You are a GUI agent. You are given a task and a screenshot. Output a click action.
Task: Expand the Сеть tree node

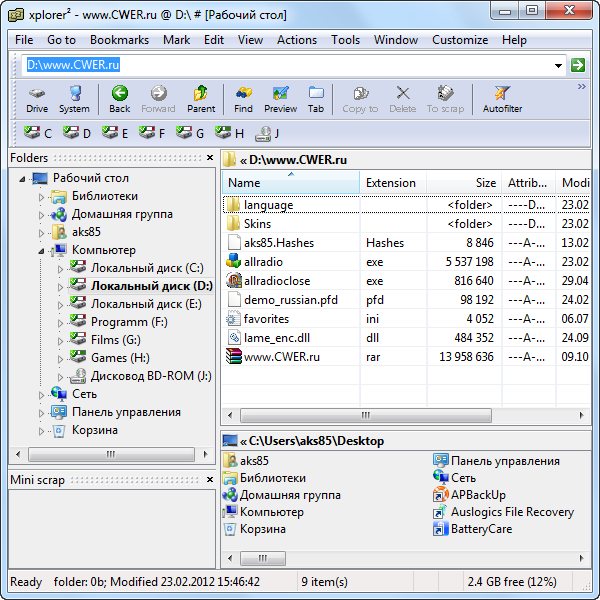[x=42, y=395]
